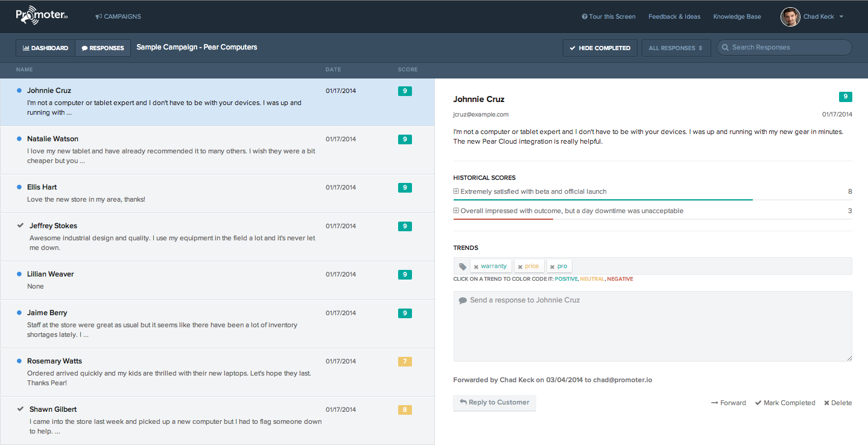Expand 'Overall impressed with outcome' historical score
Image resolution: width=868 pixels, height=445 pixels.
pos(456,211)
